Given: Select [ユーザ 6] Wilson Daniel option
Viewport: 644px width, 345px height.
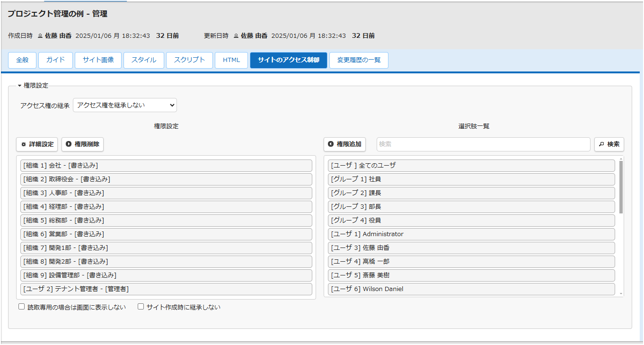Looking at the screenshot, I should (x=471, y=289).
